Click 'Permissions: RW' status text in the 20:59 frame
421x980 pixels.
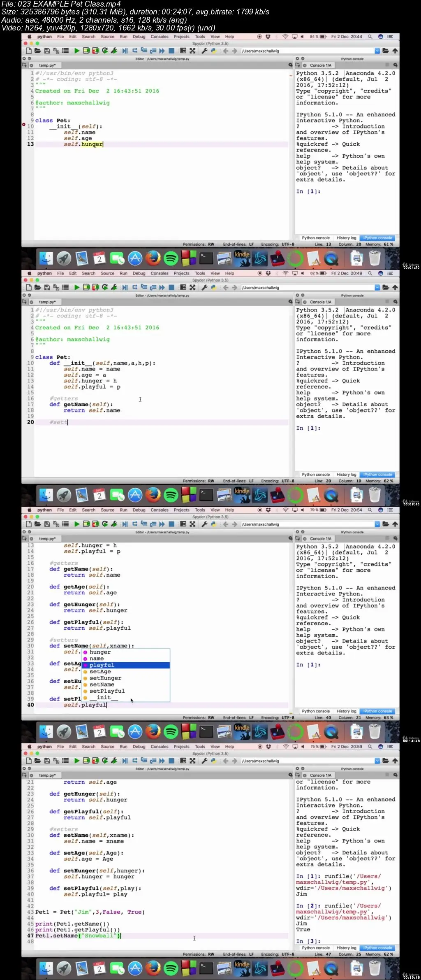(x=199, y=954)
